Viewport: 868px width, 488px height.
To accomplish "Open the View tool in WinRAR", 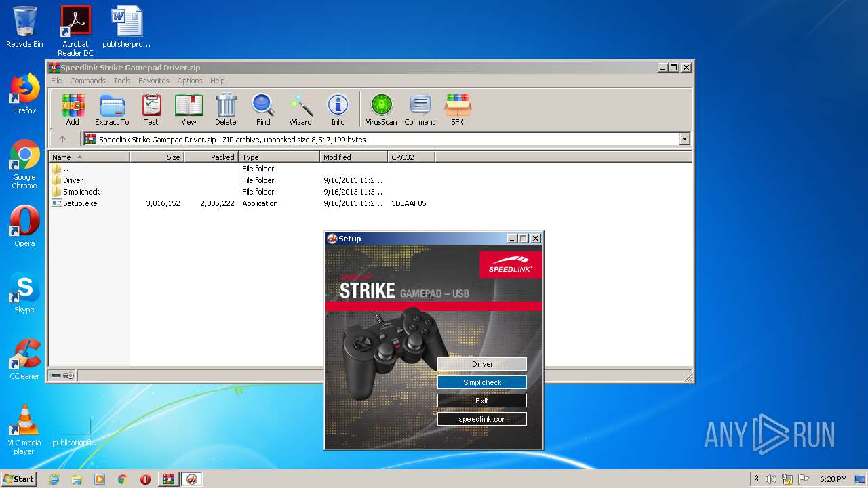I will [189, 110].
